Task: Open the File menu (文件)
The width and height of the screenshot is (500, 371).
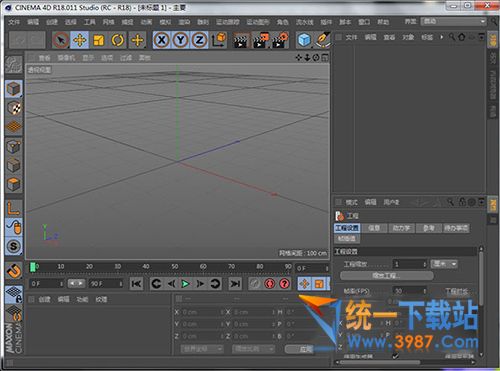Action: [x=14, y=22]
